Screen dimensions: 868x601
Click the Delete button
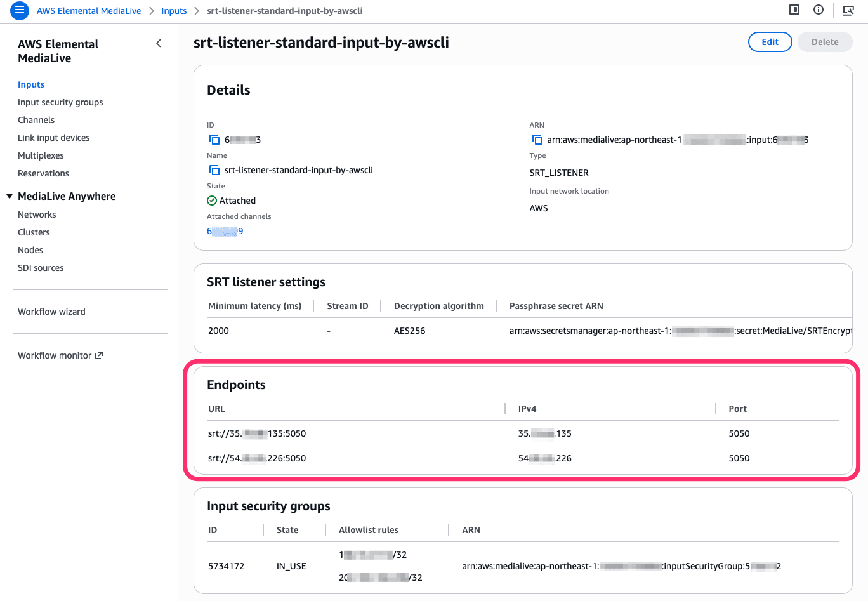pos(825,42)
